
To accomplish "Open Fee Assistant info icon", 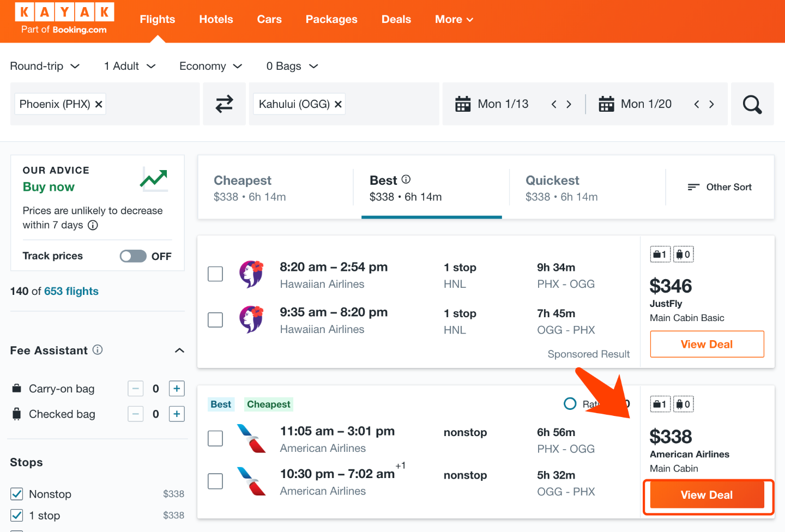I will (98, 350).
